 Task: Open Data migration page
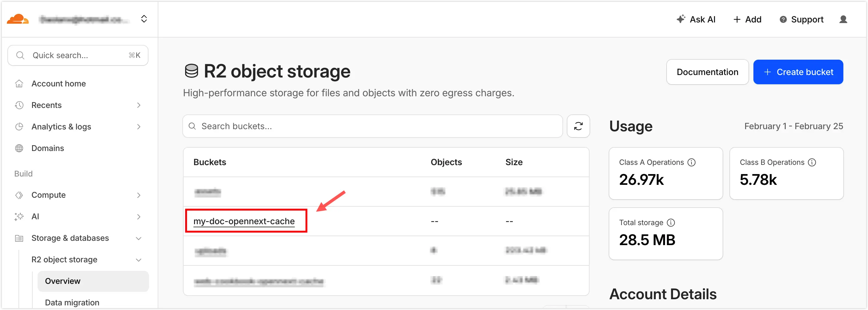click(72, 302)
